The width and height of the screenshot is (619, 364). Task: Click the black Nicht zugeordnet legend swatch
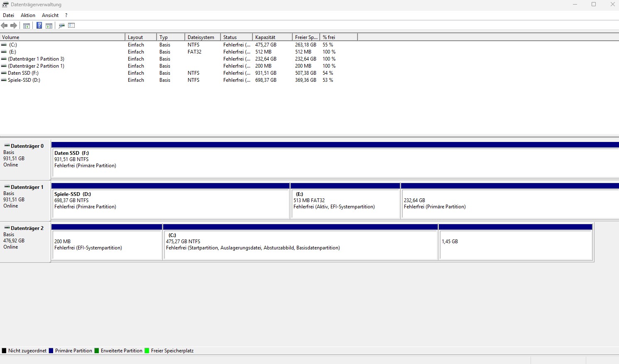point(4,351)
